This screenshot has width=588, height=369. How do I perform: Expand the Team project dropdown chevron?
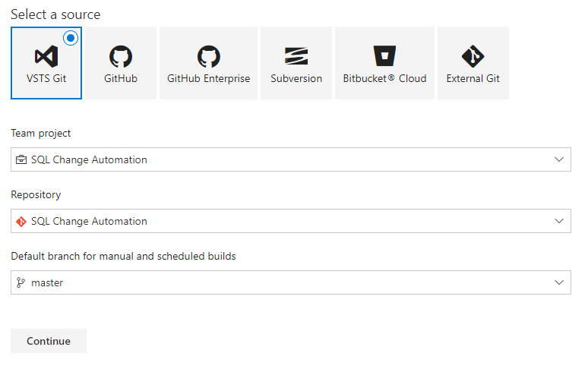coord(559,159)
